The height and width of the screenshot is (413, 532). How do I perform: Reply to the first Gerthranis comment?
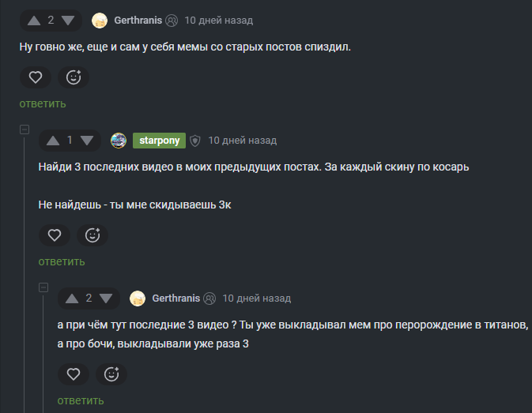tap(43, 103)
